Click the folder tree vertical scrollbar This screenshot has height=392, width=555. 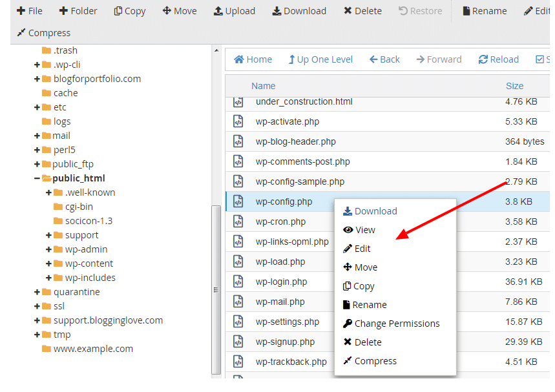pyautogui.click(x=216, y=290)
